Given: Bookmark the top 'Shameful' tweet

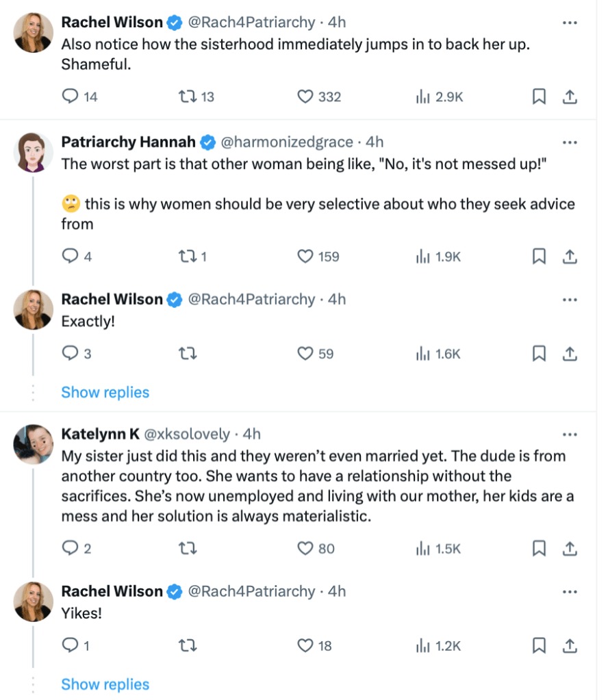Looking at the screenshot, I should [540, 97].
